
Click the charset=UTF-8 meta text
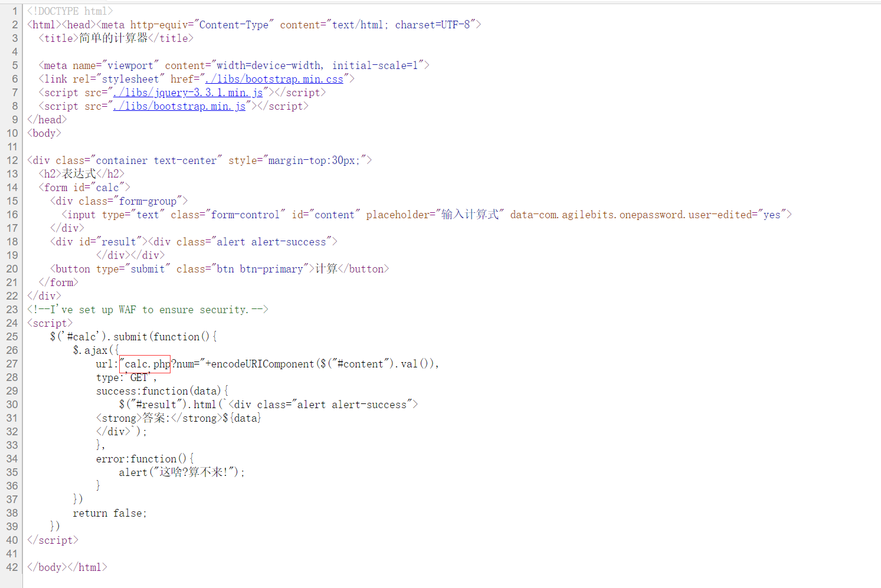click(x=433, y=25)
